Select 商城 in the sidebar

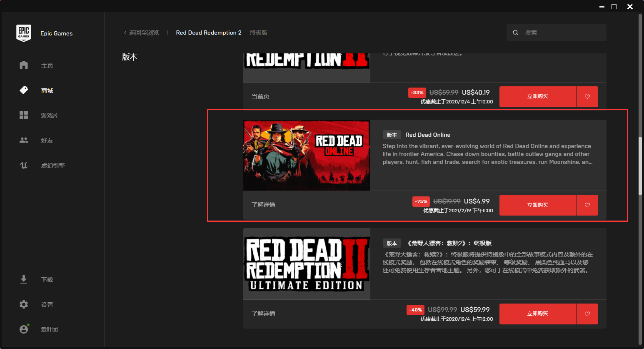pyautogui.click(x=47, y=90)
